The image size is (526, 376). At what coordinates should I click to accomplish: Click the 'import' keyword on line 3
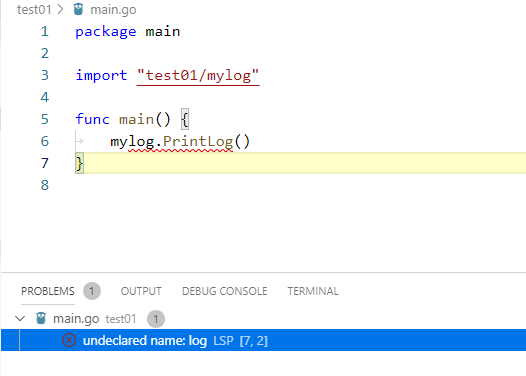click(101, 75)
